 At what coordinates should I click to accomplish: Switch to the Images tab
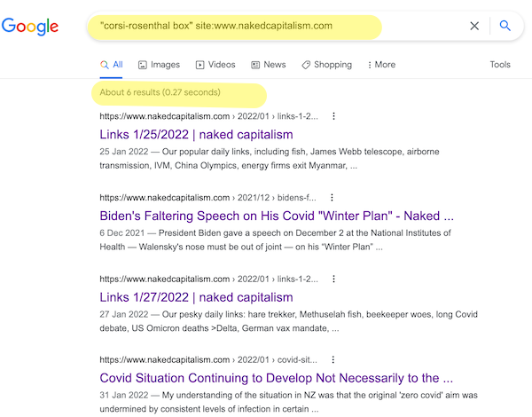click(159, 65)
